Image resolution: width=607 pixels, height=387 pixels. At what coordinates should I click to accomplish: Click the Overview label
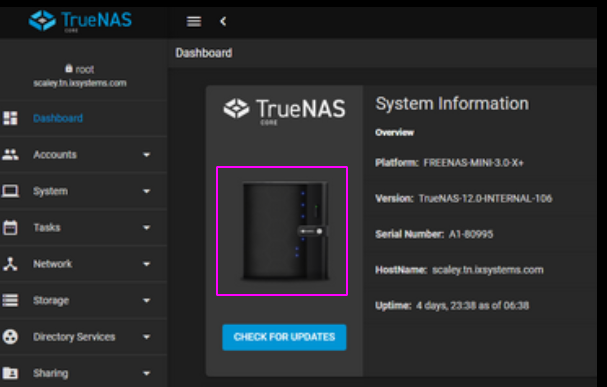coord(394,132)
